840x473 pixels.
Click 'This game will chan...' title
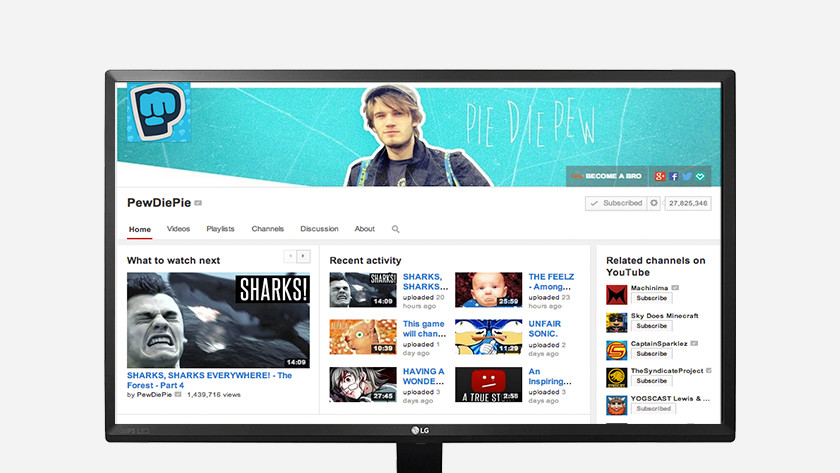tap(424, 329)
